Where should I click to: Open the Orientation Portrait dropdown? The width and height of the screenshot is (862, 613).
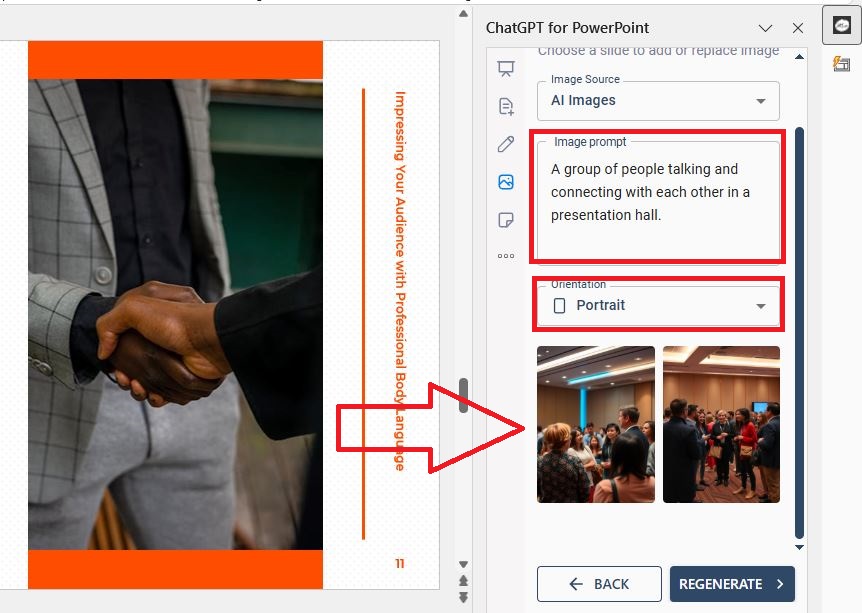(x=658, y=305)
